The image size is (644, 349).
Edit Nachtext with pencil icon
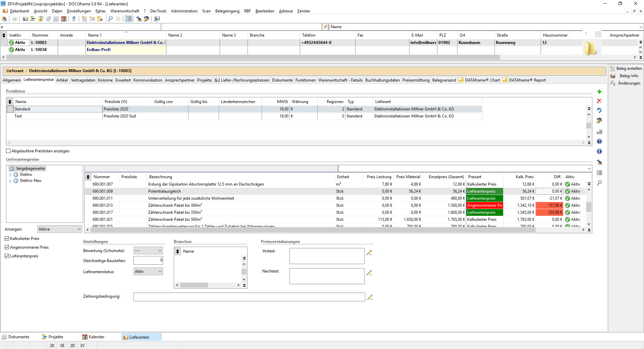(369, 273)
